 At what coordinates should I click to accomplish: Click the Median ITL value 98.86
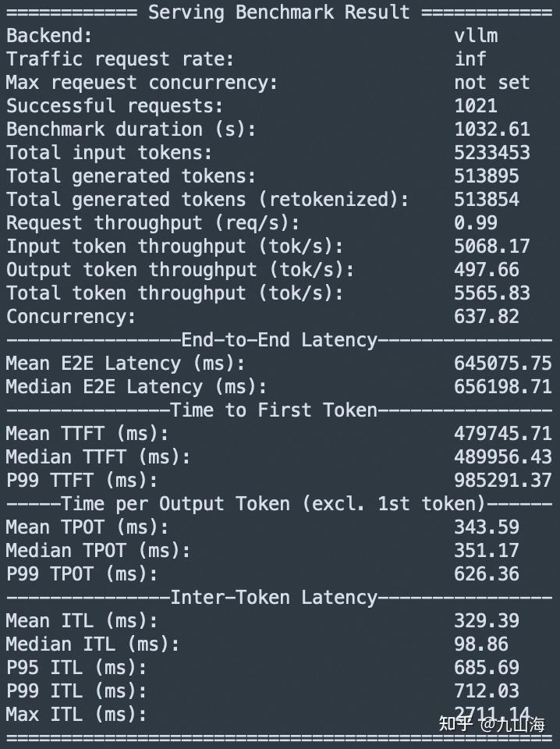(481, 644)
